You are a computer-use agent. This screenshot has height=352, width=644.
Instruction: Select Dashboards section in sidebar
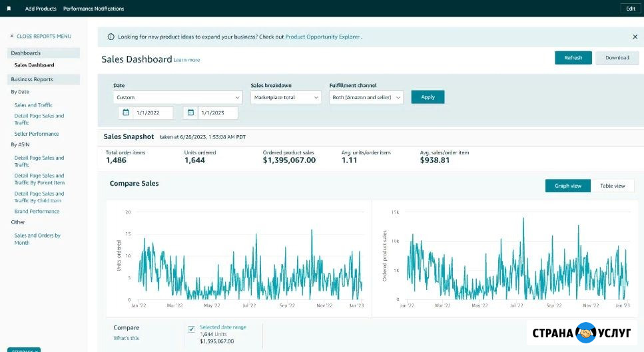click(43, 53)
